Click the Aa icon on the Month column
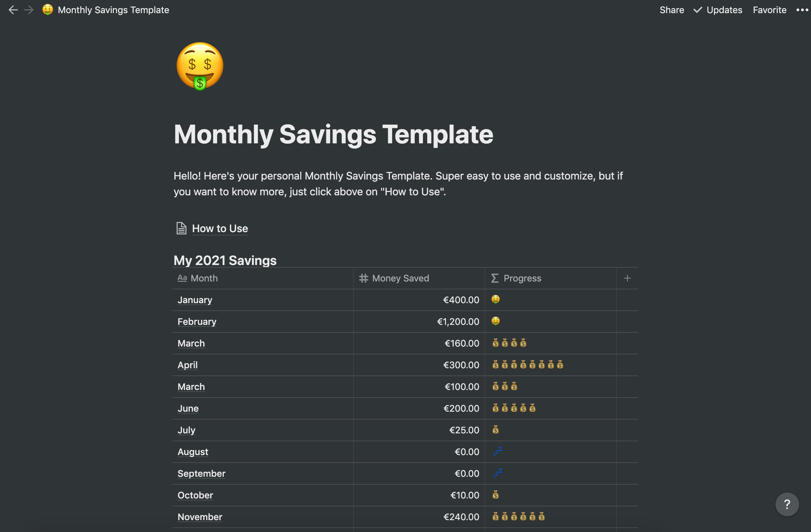 182,278
